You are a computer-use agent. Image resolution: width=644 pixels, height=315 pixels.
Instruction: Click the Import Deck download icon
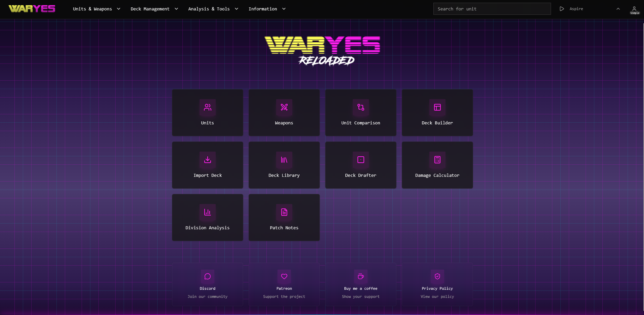(x=207, y=160)
